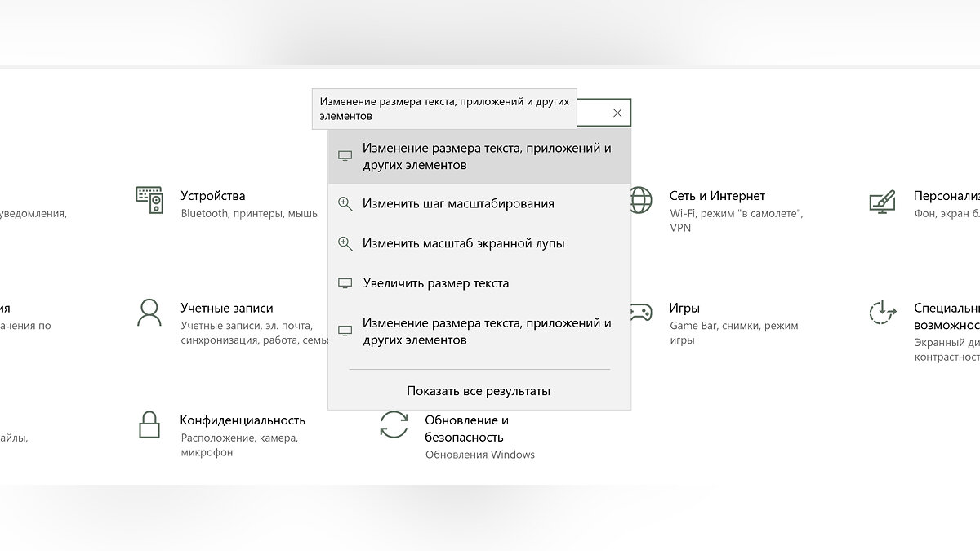980x551 pixels.
Task: Click the Учетные записи person icon
Action: (x=149, y=313)
